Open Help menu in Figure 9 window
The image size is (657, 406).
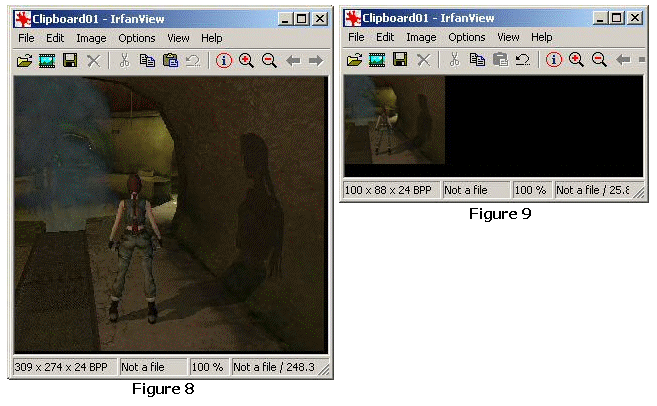point(542,37)
